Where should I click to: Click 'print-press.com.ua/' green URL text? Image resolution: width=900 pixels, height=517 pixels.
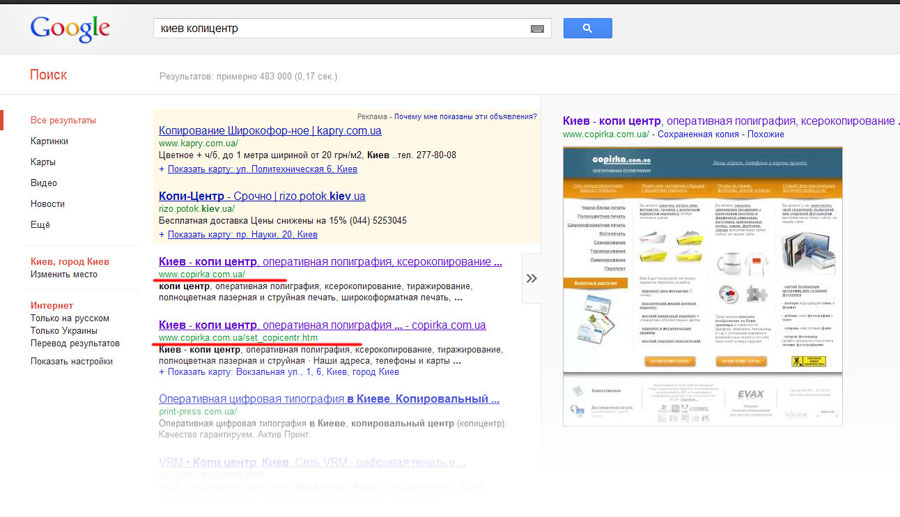(x=197, y=411)
